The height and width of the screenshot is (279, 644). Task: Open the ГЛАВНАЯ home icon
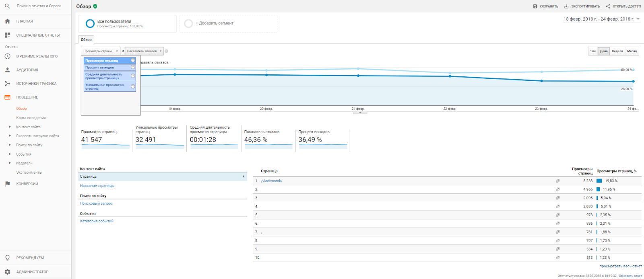[x=7, y=21]
